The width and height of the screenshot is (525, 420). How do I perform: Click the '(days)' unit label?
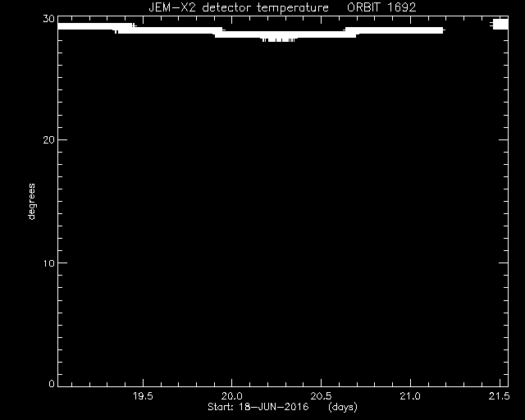coord(343,407)
